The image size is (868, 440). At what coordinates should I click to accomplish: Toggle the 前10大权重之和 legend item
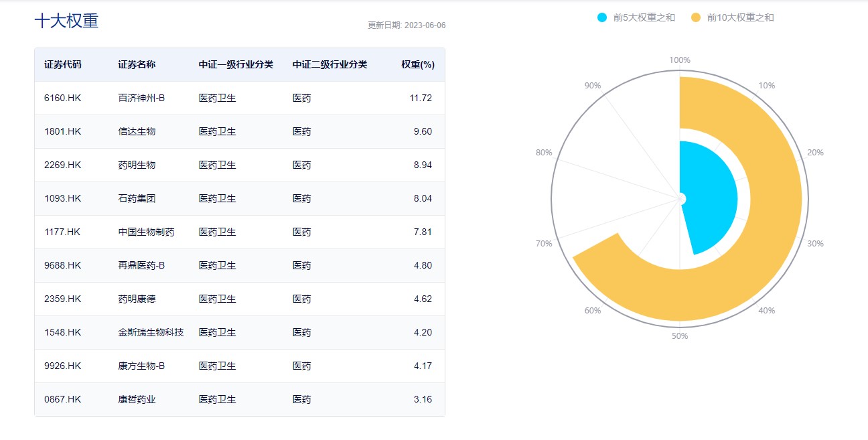point(732,17)
